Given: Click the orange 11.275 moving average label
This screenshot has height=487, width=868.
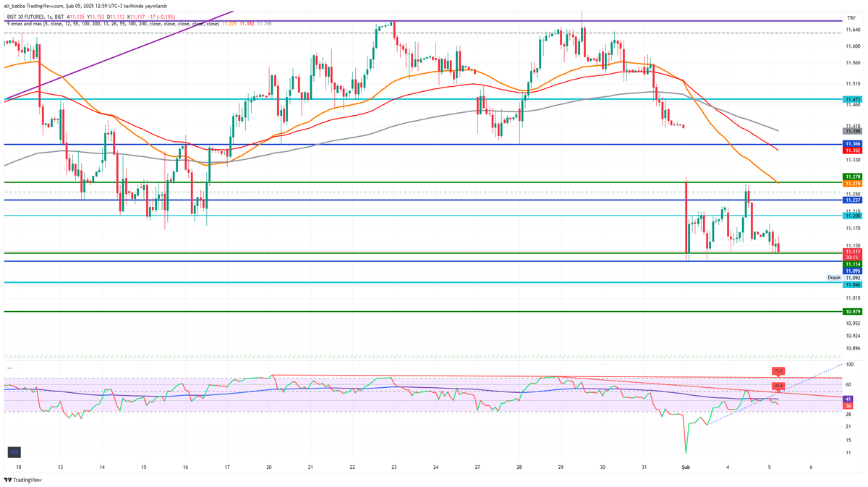Looking at the screenshot, I should [x=851, y=184].
